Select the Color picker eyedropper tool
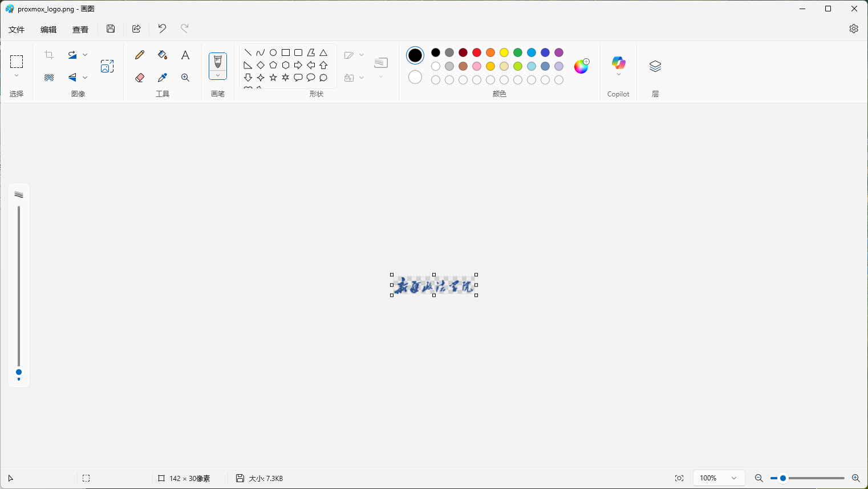This screenshot has height=489, width=868. point(163,78)
